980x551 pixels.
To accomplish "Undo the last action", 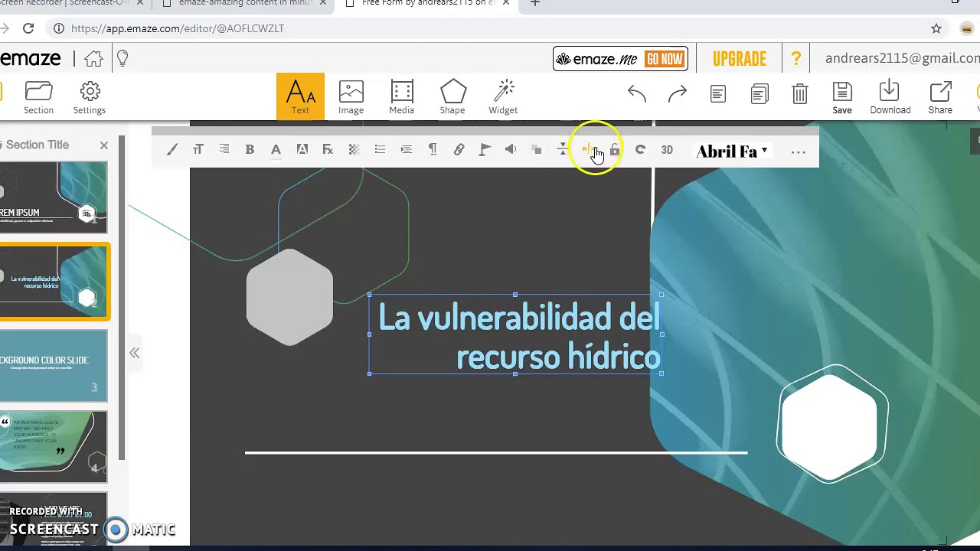I will [x=637, y=93].
